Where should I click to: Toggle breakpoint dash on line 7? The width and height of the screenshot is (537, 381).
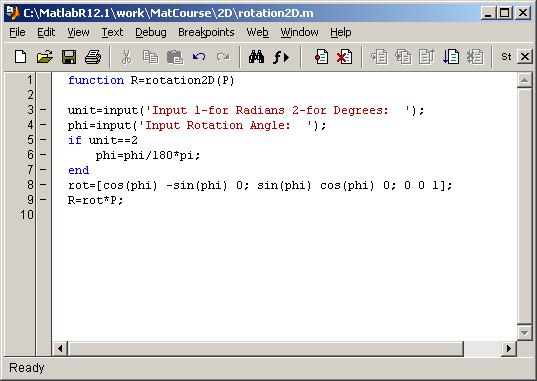(x=43, y=170)
